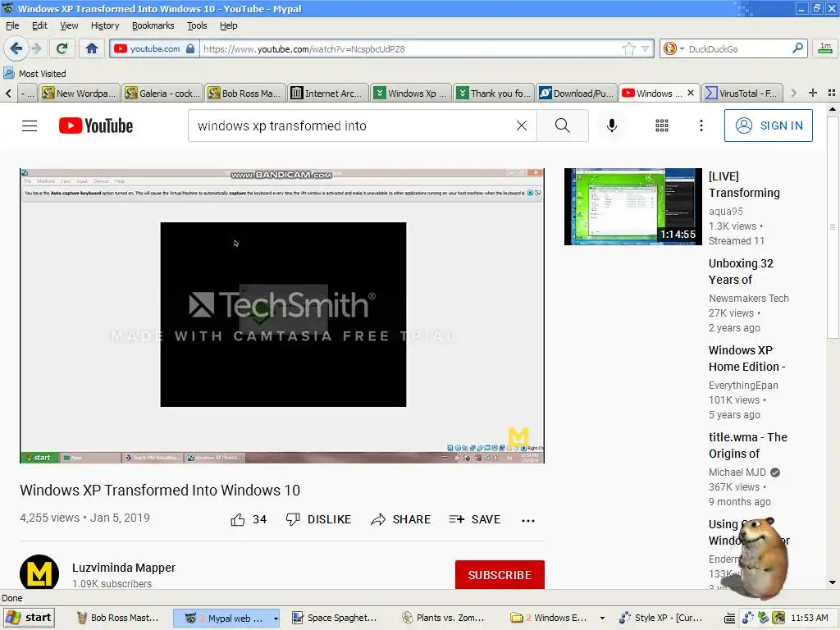
Task: Save video to playlist with SAVE
Action: (475, 519)
